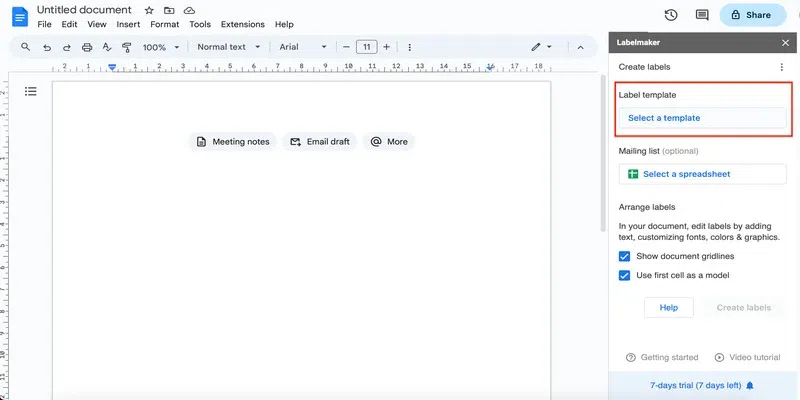This screenshot has height=400, width=800.
Task: Click the Share button
Action: (753, 15)
